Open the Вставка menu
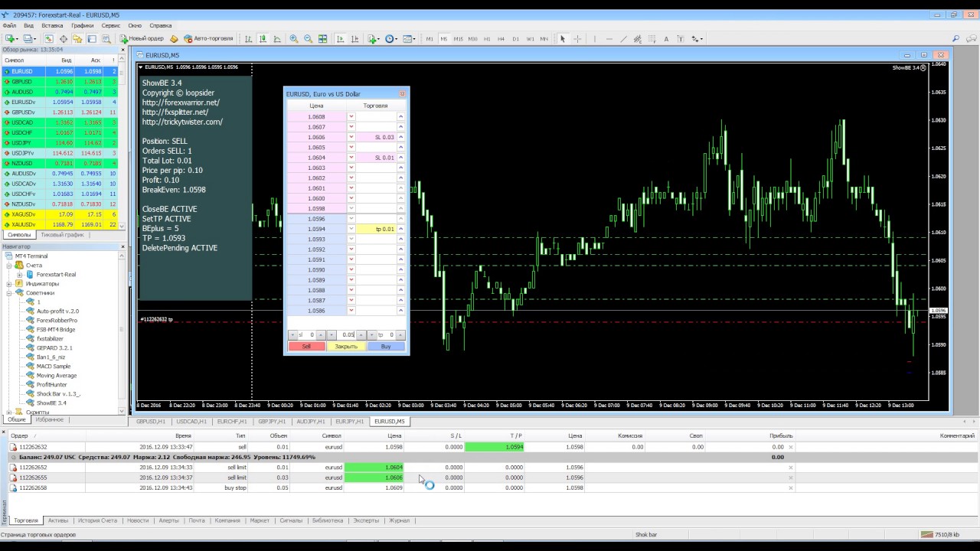The width and height of the screenshot is (980, 551). 52,25
